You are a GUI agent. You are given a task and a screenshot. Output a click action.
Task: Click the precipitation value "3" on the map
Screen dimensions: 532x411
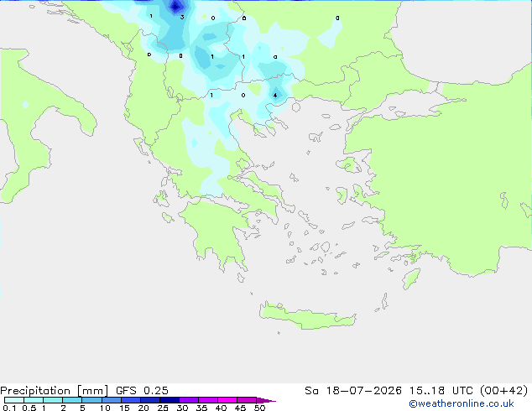182,17
